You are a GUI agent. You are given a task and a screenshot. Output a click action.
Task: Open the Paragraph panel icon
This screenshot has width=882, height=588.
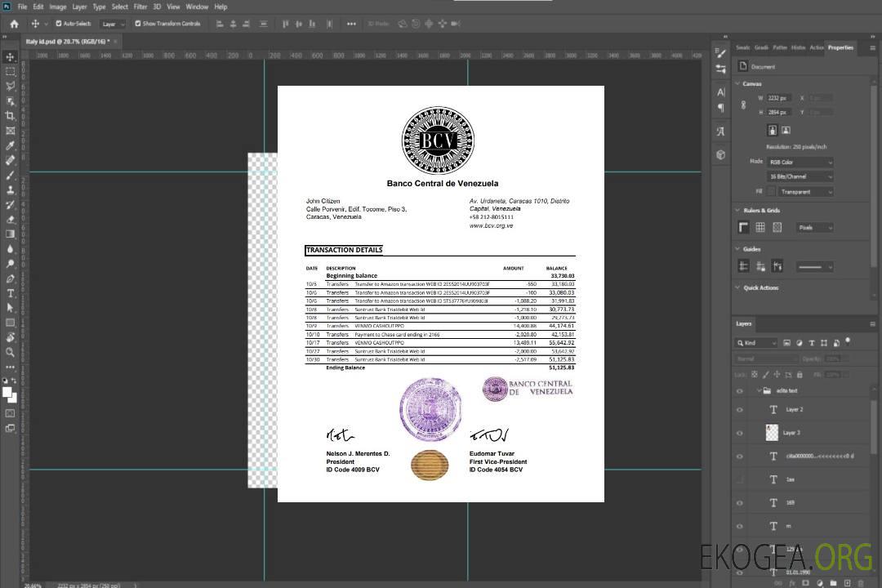(x=721, y=108)
